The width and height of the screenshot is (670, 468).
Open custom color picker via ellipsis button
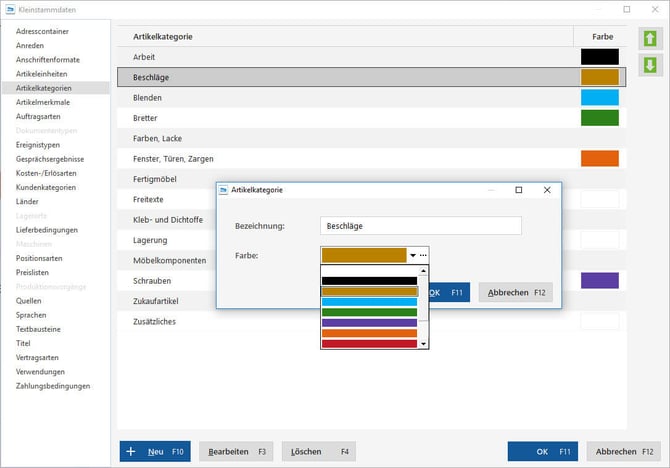[x=424, y=256]
